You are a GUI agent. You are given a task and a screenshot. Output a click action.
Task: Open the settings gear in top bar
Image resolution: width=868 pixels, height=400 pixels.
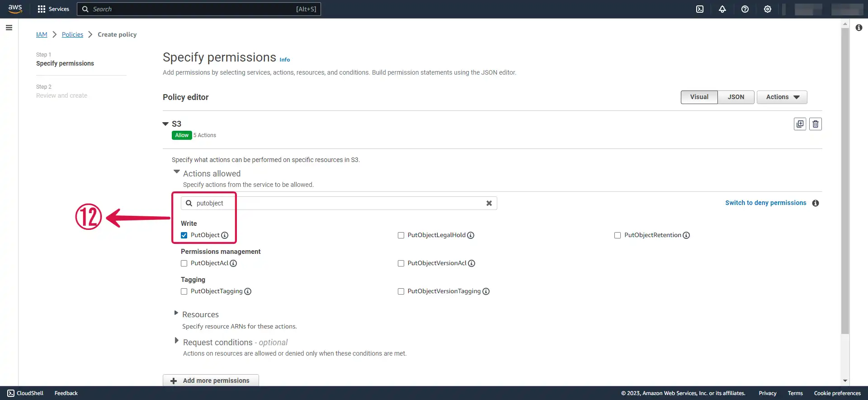tap(768, 9)
